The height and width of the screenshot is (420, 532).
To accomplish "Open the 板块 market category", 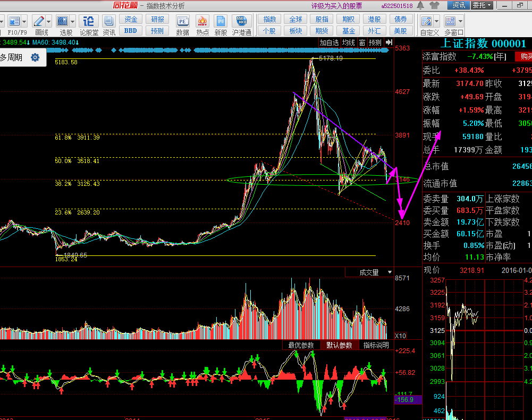I will [x=295, y=31].
